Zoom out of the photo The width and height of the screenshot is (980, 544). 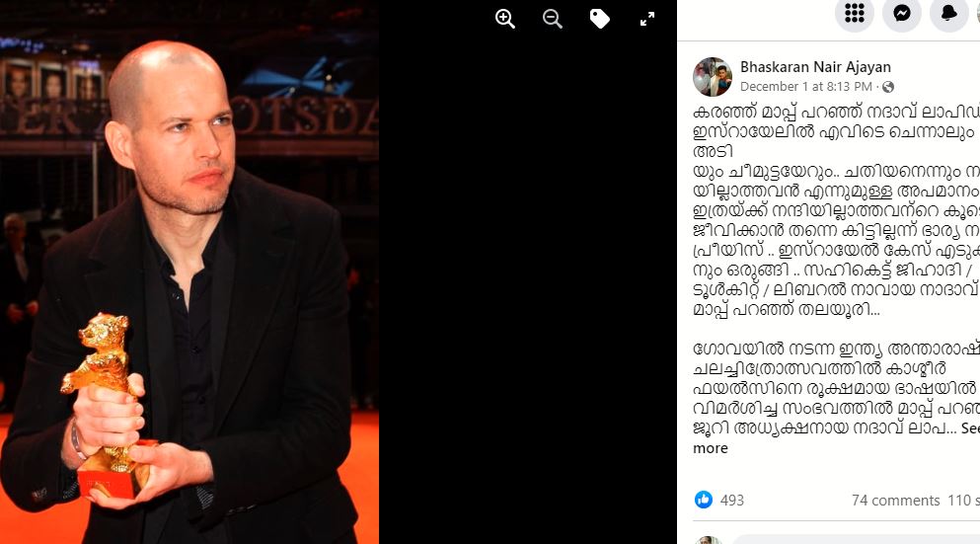pyautogui.click(x=553, y=19)
